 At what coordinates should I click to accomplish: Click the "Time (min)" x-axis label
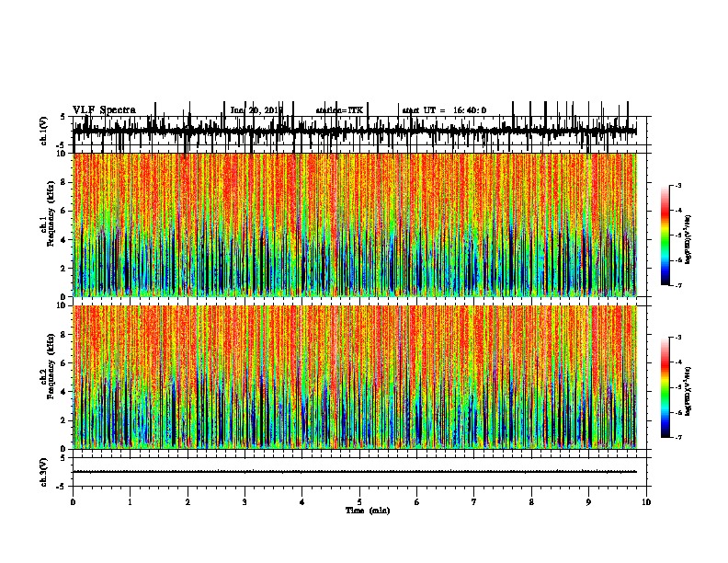coord(368,511)
